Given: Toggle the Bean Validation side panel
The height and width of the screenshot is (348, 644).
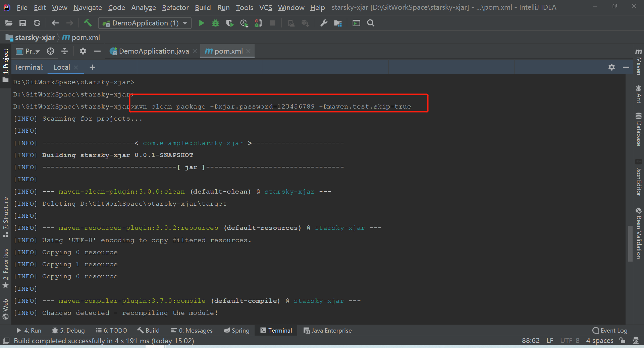Looking at the screenshot, I should coord(639,233).
